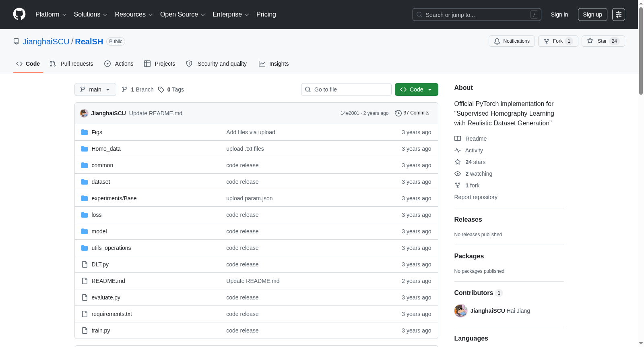Click the Figs folder icon
This screenshot has width=644, height=347.
click(85, 132)
